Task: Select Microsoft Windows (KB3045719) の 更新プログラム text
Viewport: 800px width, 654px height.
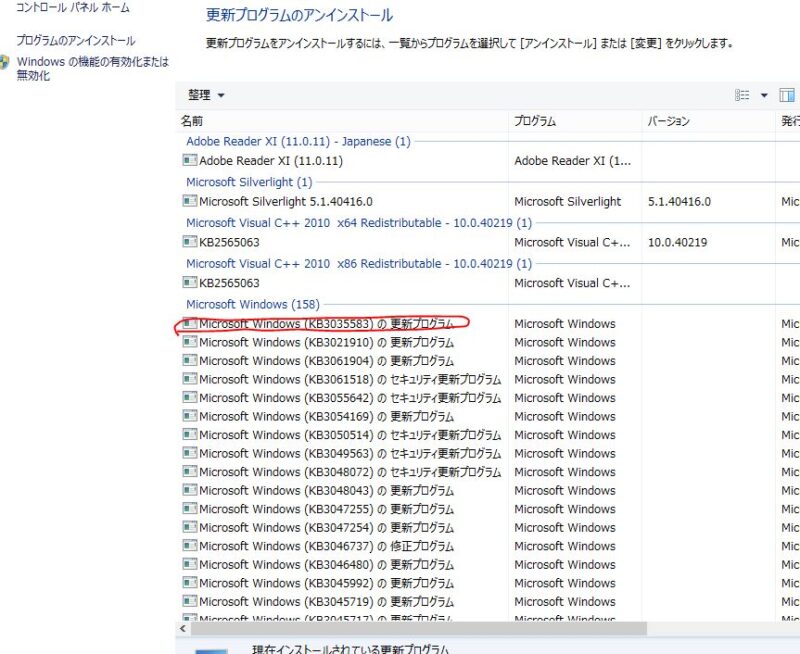Action: point(327,602)
